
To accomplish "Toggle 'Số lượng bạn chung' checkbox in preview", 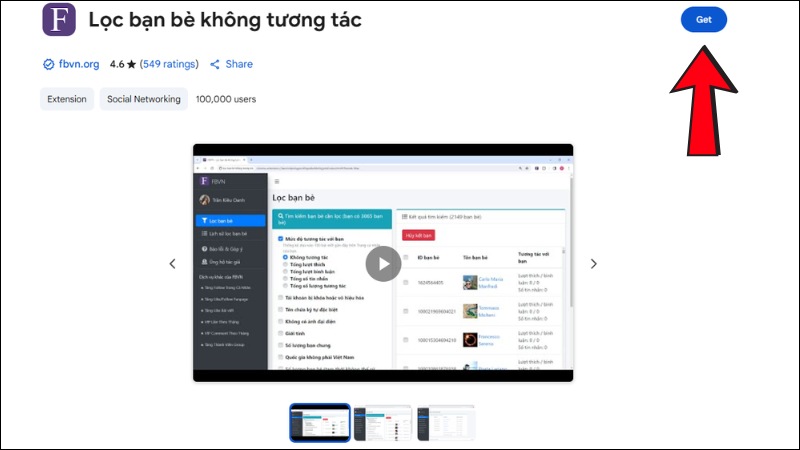I will pos(280,345).
